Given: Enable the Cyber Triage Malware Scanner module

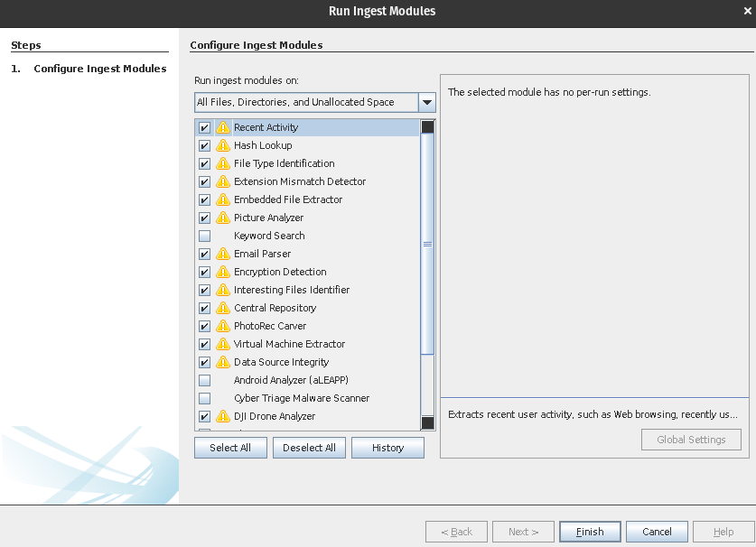Looking at the screenshot, I should point(204,398).
